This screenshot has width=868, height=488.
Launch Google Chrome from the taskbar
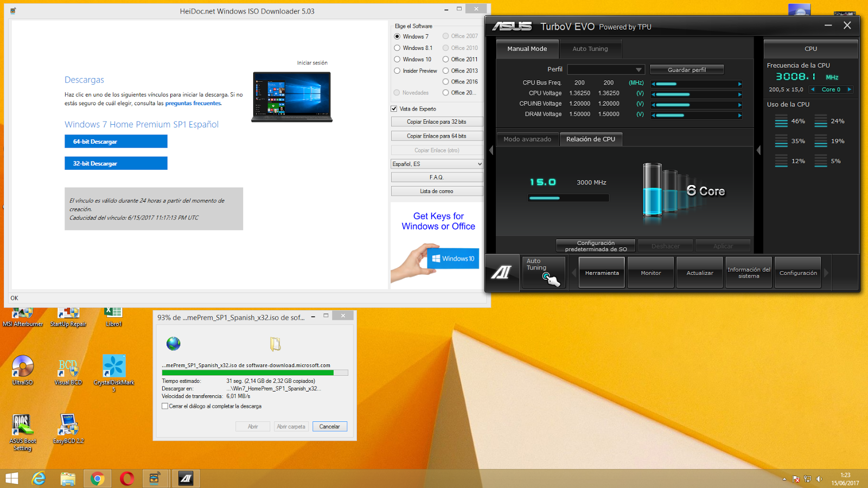coord(98,478)
